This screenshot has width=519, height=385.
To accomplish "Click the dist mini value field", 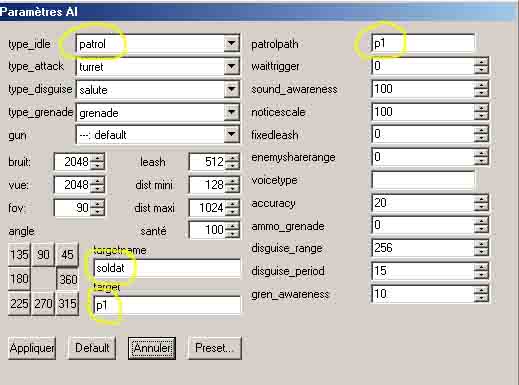I will 207,185.
